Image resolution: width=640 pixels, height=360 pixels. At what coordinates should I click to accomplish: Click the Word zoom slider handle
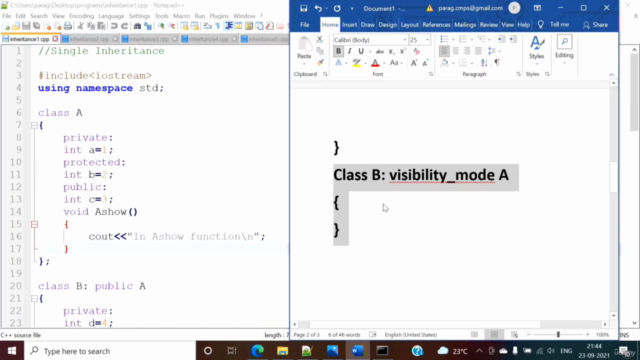click(558, 335)
